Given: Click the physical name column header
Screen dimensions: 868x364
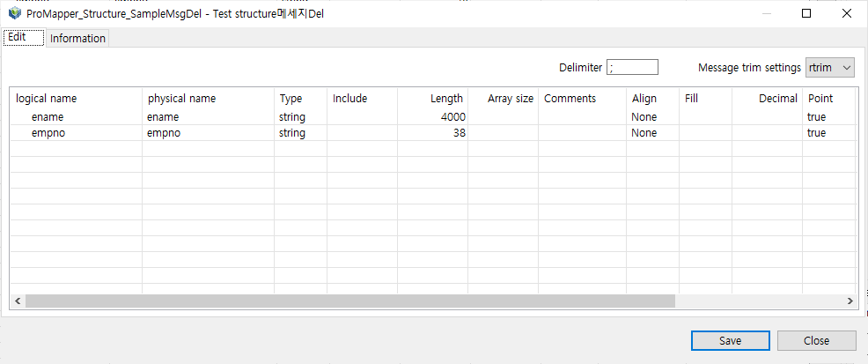Looking at the screenshot, I should 181,99.
